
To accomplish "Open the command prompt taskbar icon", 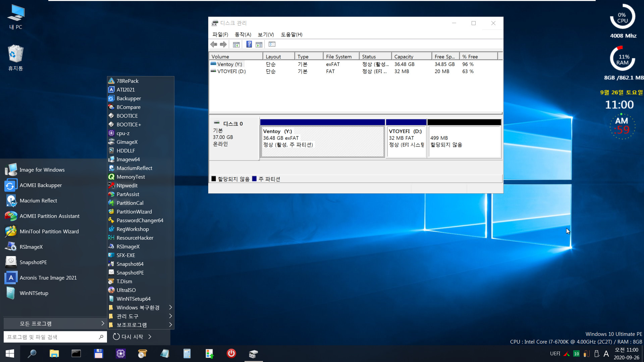I will pyautogui.click(x=76, y=353).
